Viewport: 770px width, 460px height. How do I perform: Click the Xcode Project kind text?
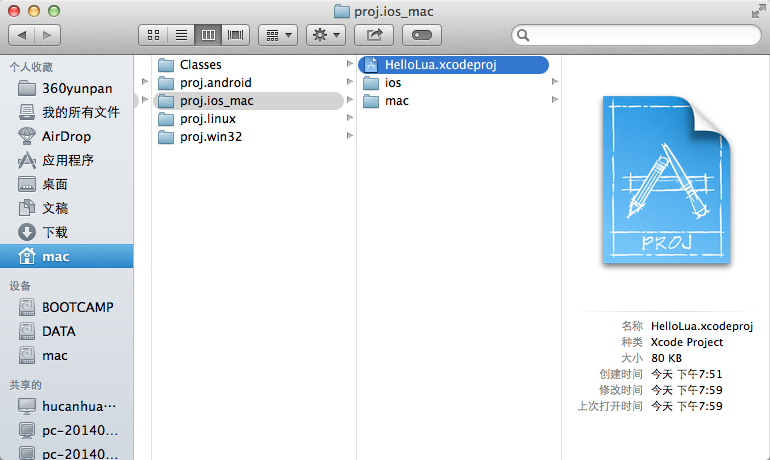687,342
